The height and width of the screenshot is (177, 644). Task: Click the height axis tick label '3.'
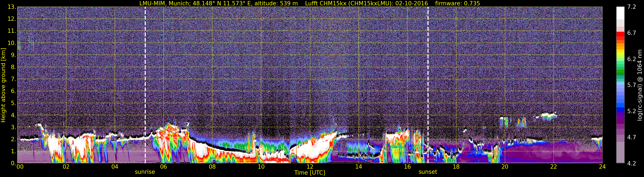13,127
